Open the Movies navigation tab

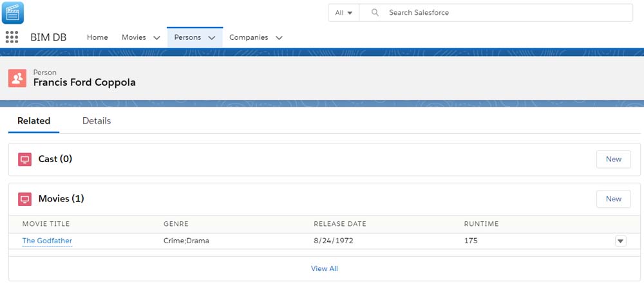coord(134,37)
